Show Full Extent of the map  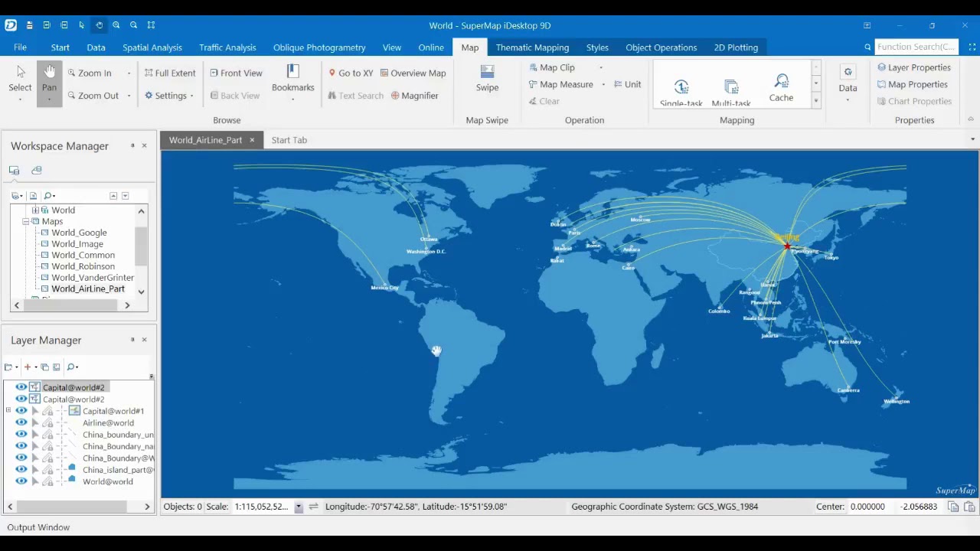(x=170, y=73)
